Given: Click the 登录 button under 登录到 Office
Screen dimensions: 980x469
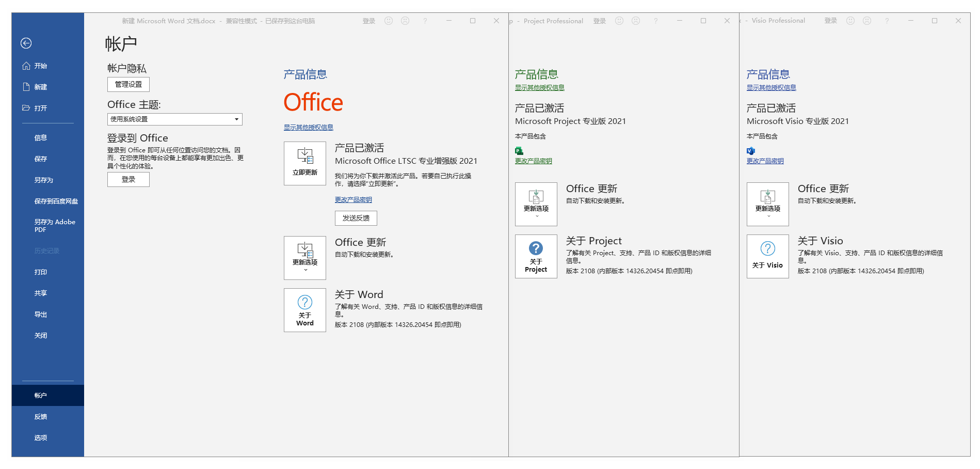Looking at the screenshot, I should pos(128,180).
